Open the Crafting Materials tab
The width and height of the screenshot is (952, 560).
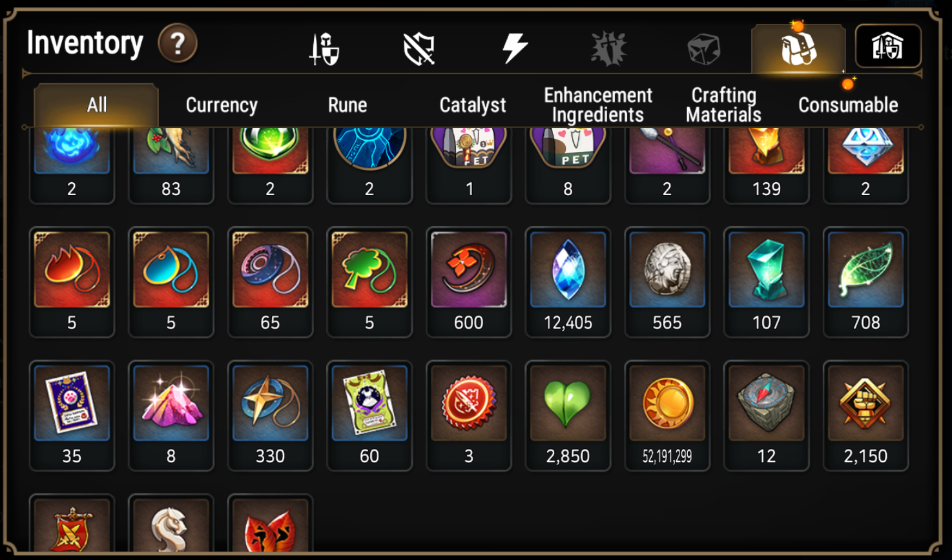point(723,105)
